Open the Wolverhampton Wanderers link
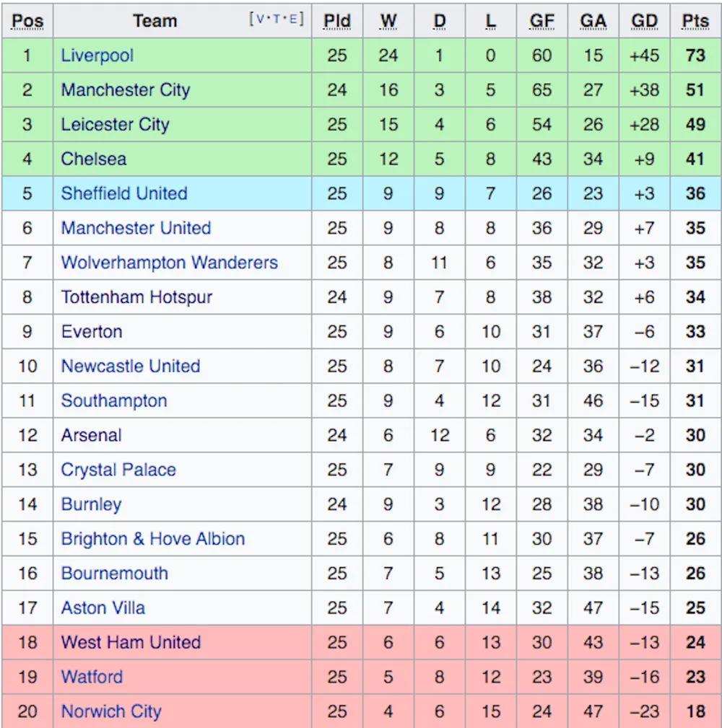Image resolution: width=722 pixels, height=728 pixels. 169,263
